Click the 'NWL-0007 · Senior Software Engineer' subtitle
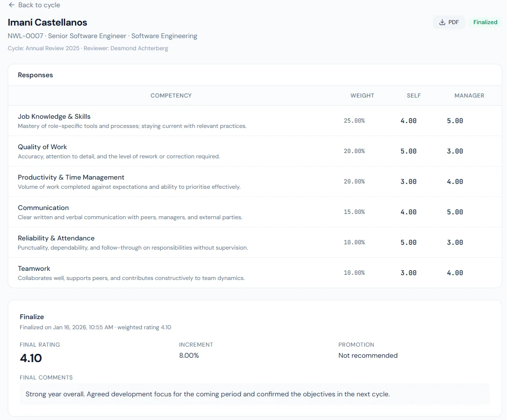 (102, 36)
